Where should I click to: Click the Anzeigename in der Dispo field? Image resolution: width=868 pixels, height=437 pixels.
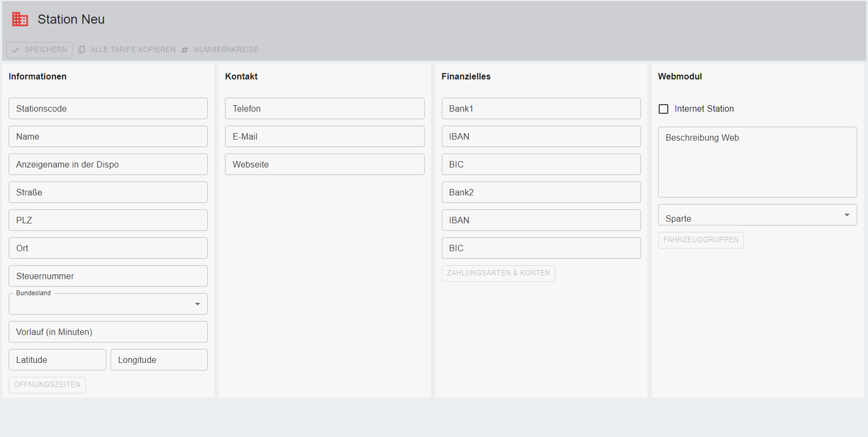(x=108, y=164)
